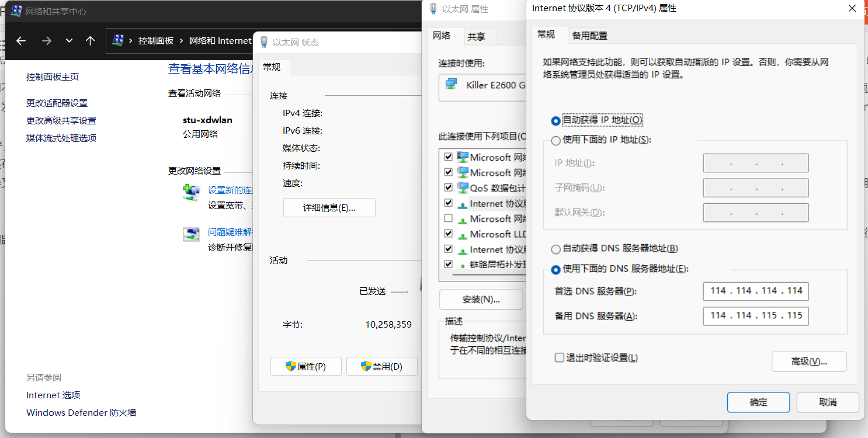This screenshot has width=868, height=438.
Task: Select 自动获得 DNS 服务器地址(B) radio button
Action: coord(556,249)
